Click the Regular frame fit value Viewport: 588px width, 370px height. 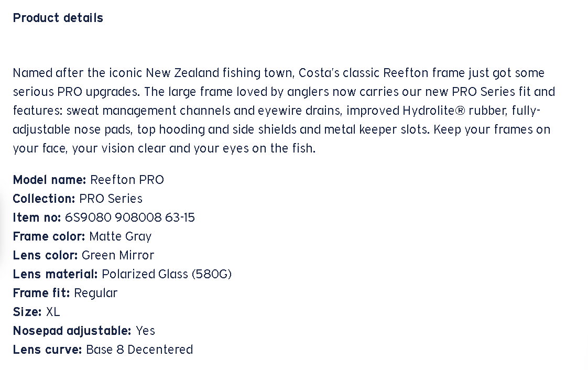(96, 293)
